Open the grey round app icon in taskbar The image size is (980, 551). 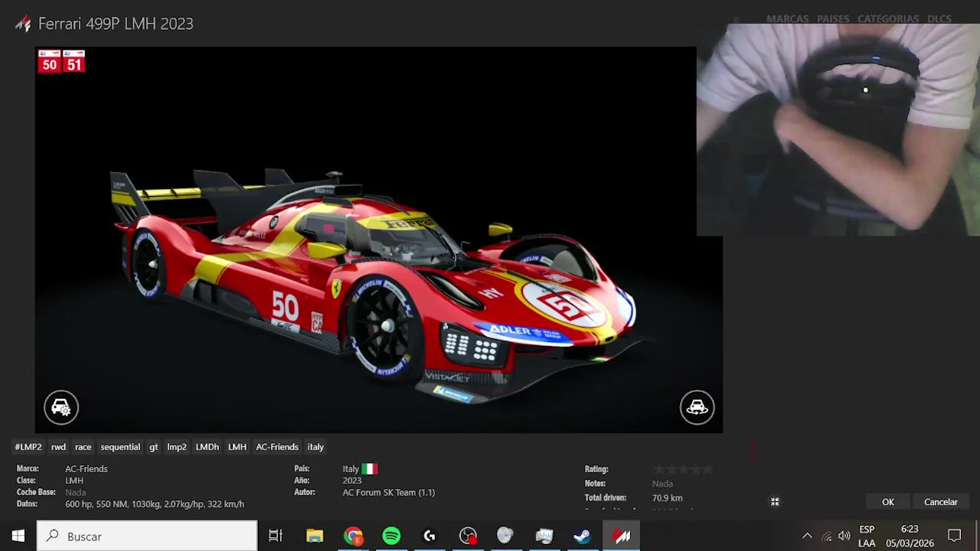pos(505,536)
